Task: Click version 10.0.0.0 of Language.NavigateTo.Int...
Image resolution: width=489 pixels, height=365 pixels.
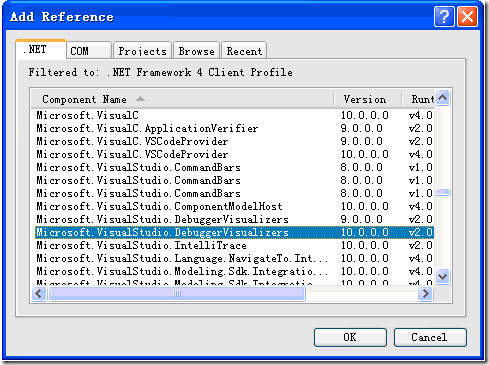Action: coord(364,258)
